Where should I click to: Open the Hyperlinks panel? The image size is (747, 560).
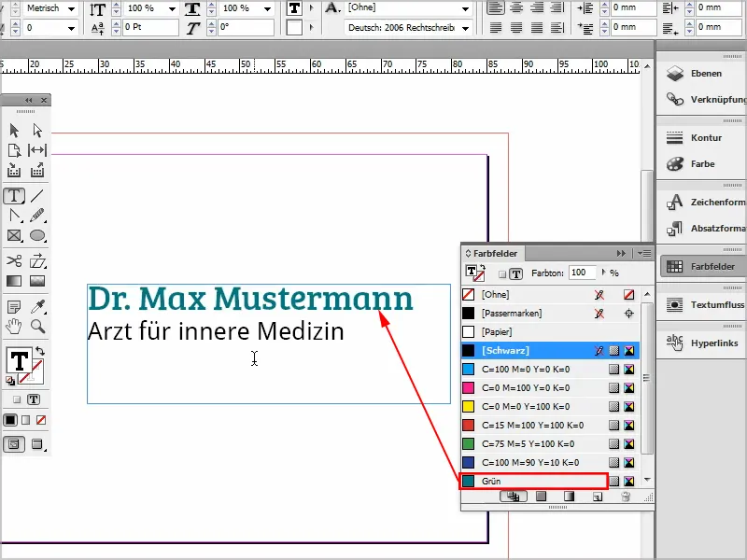click(701, 343)
